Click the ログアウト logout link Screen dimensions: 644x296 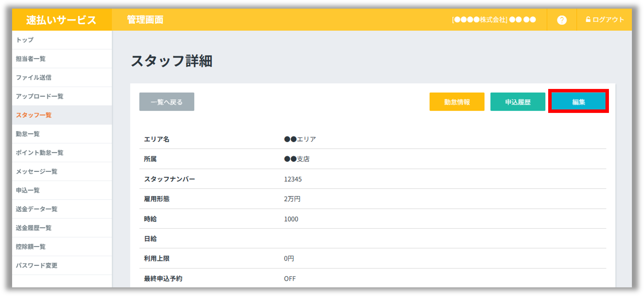[604, 20]
